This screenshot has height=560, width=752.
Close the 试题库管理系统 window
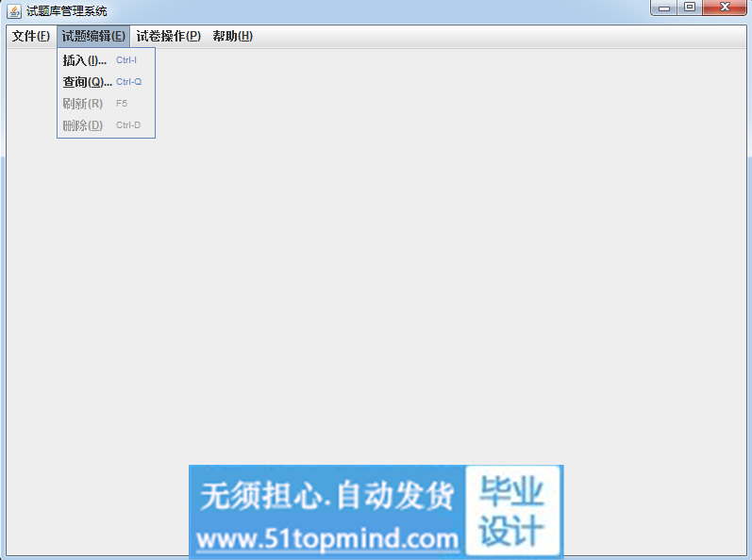(x=725, y=8)
